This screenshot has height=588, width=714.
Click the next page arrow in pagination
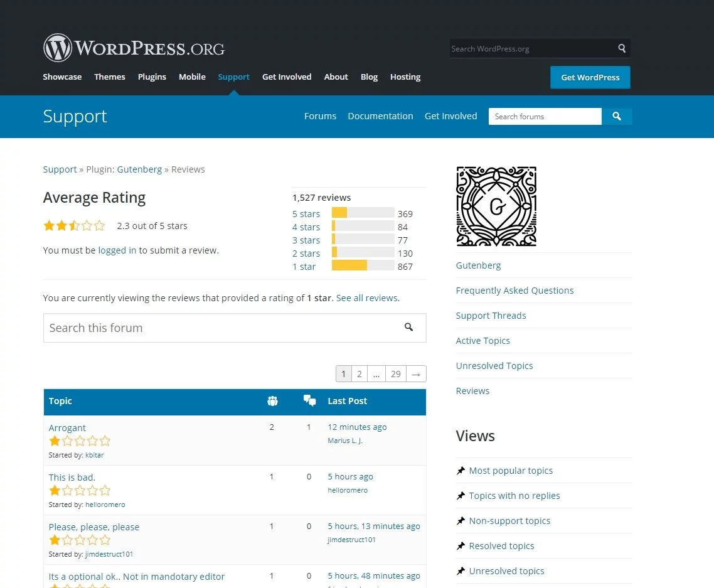[416, 374]
